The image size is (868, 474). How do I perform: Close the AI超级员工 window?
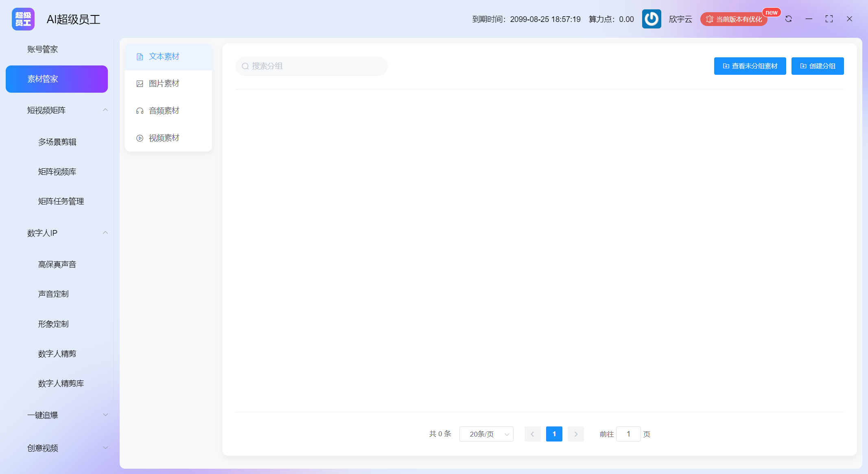849,19
